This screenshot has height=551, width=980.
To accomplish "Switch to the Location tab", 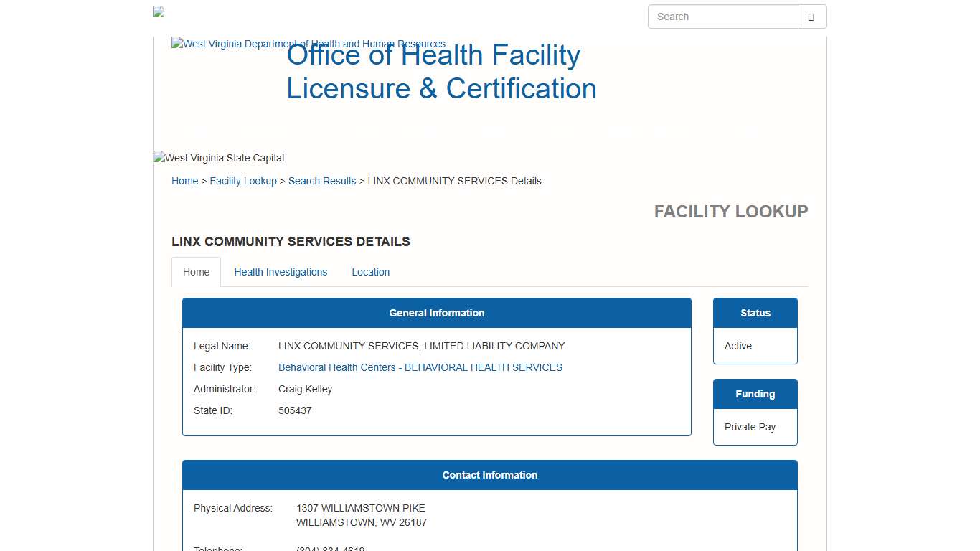I will [370, 272].
